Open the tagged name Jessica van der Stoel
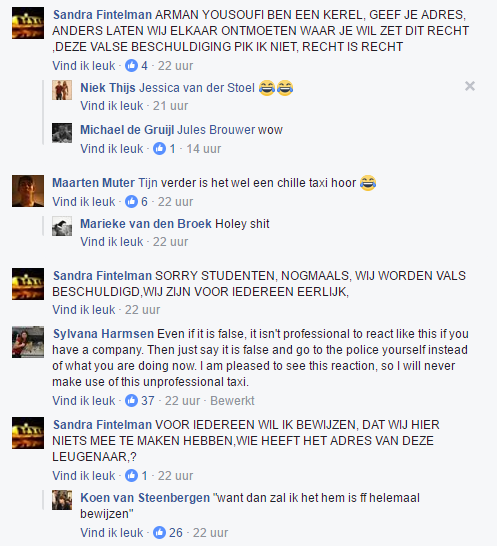This screenshot has width=497, height=546. (197, 88)
